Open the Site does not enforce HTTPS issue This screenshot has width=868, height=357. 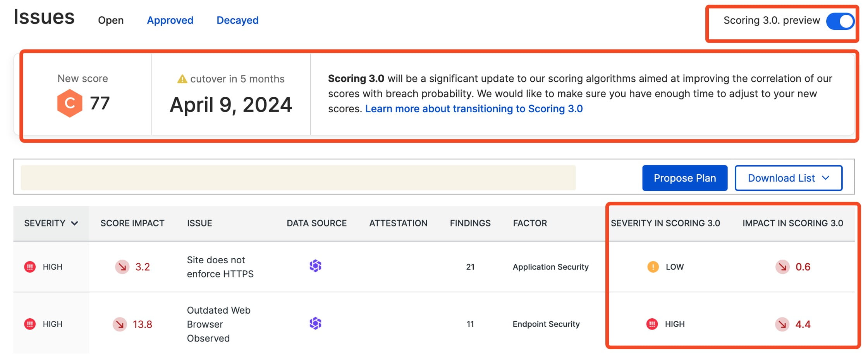coord(220,267)
